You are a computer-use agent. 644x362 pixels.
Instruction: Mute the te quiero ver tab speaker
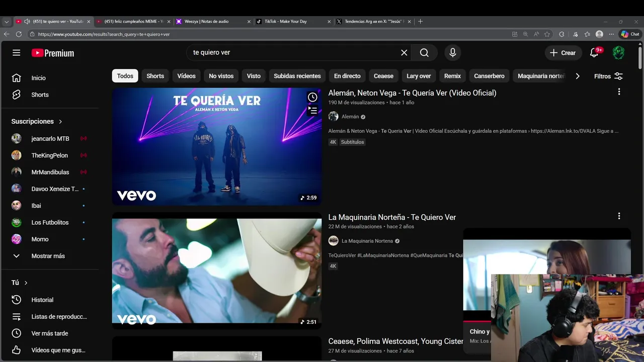[27, 22]
